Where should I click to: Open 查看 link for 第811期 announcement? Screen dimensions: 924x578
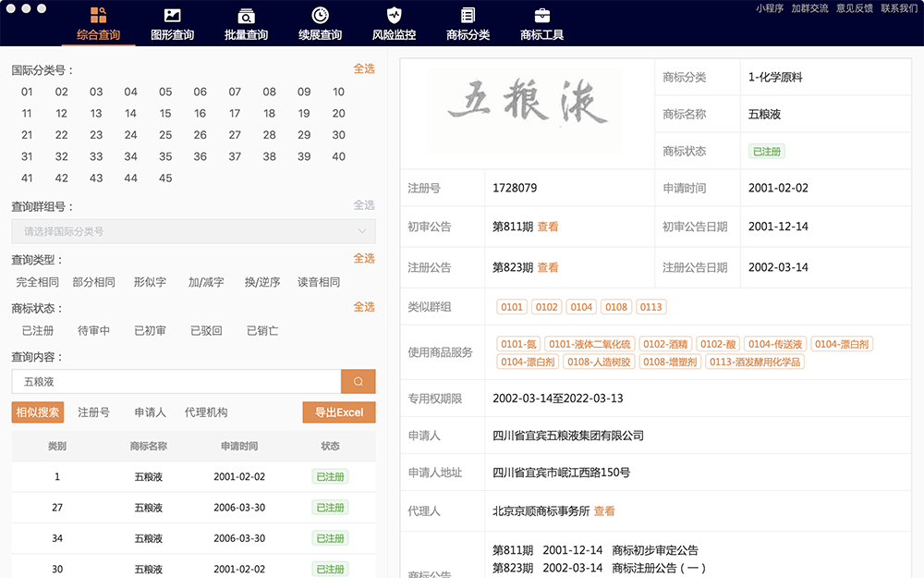[x=548, y=227]
